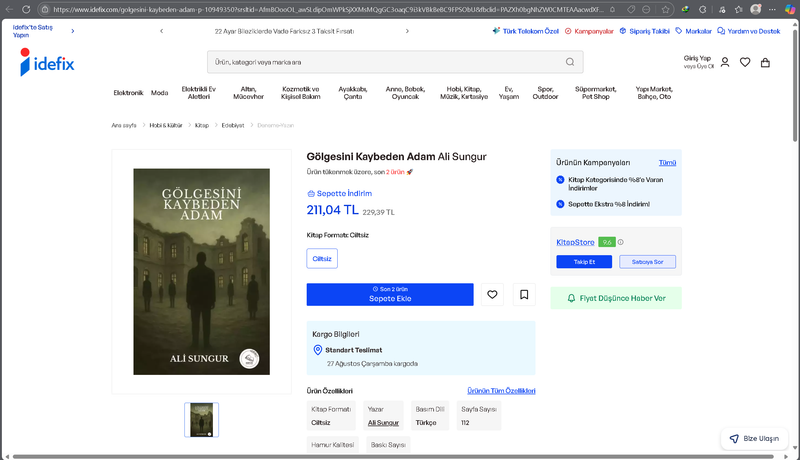Open Yardım ve Destek link
This screenshot has width=800, height=460.
click(x=748, y=31)
